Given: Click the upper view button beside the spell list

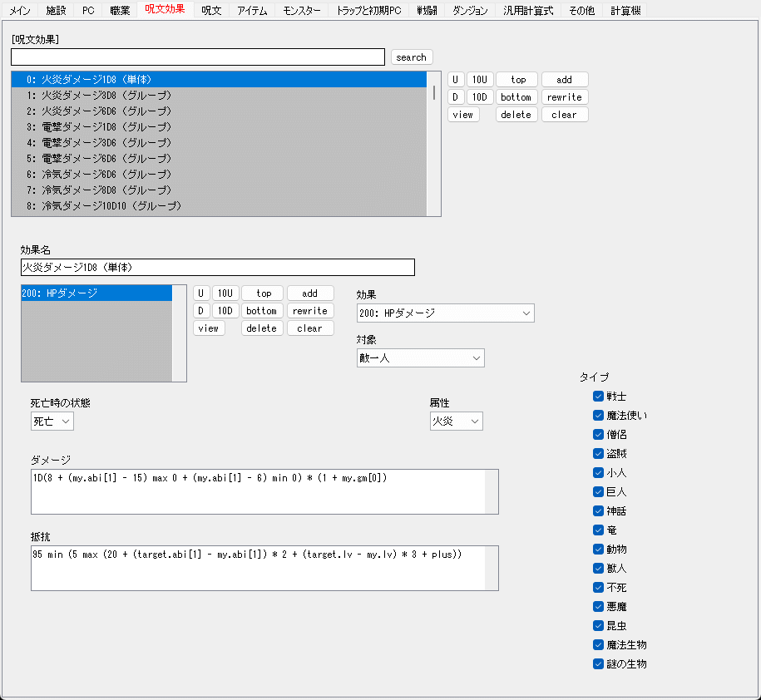Looking at the screenshot, I should [x=463, y=115].
